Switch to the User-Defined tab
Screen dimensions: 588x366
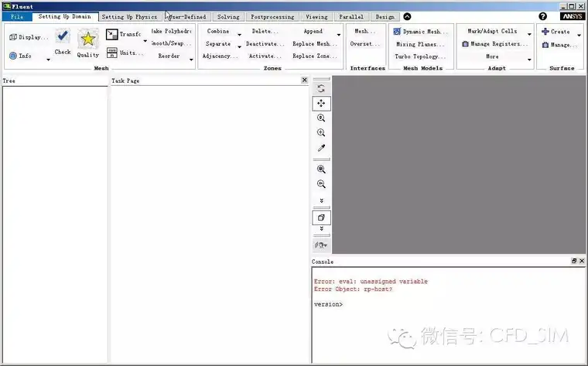point(187,17)
